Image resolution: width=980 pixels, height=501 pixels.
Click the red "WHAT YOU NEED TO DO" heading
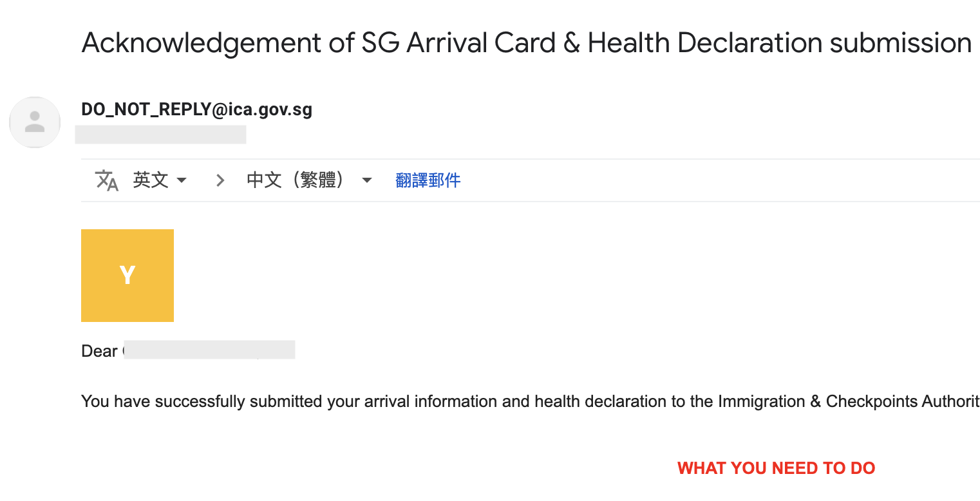point(776,468)
